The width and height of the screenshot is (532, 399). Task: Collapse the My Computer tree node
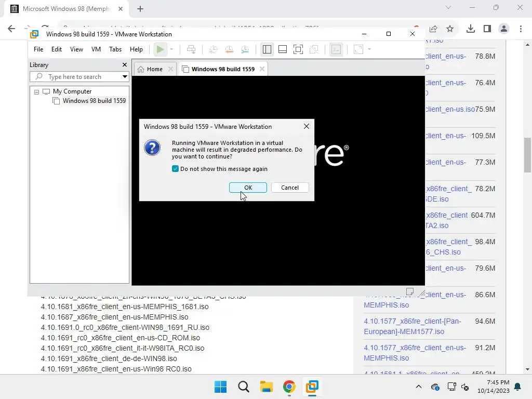(37, 92)
